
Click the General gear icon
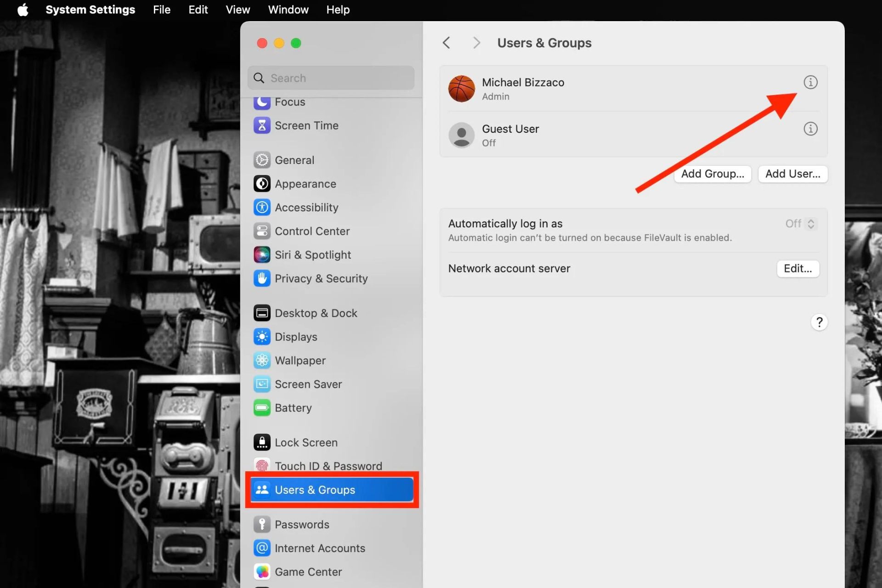(x=262, y=160)
